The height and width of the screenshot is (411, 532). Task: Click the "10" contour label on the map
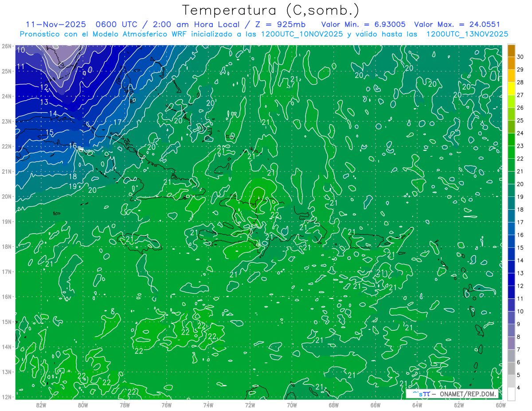(21, 50)
